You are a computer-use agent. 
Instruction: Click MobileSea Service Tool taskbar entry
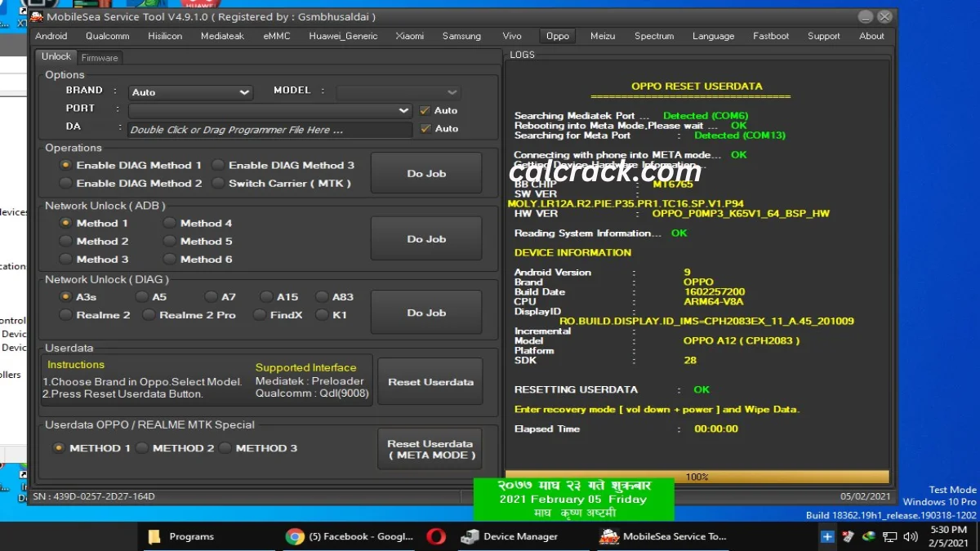[x=663, y=536]
